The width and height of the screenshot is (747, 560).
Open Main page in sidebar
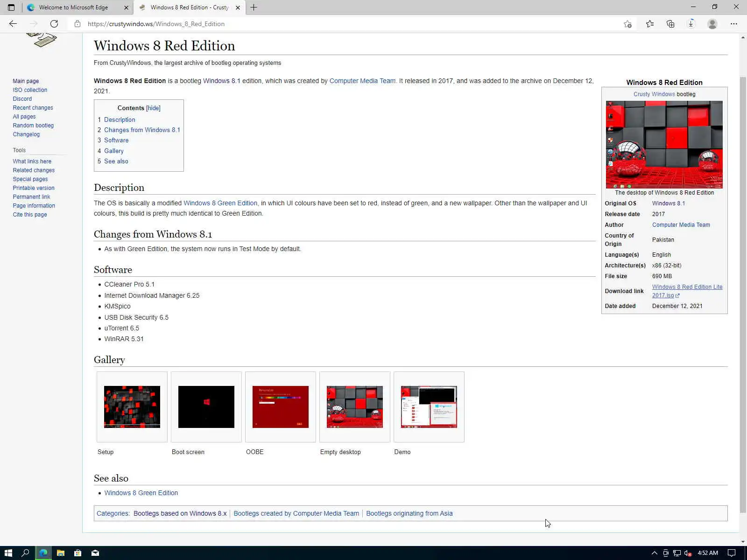[26, 81]
